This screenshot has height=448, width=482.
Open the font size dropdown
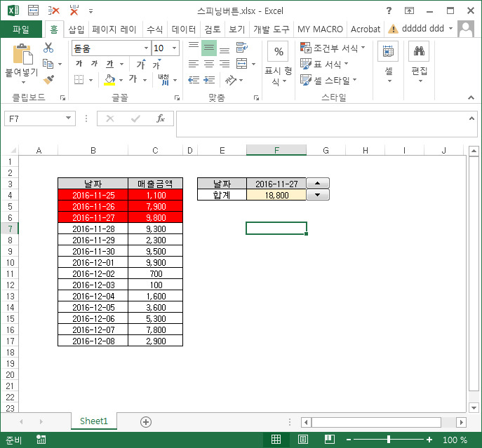[174, 48]
